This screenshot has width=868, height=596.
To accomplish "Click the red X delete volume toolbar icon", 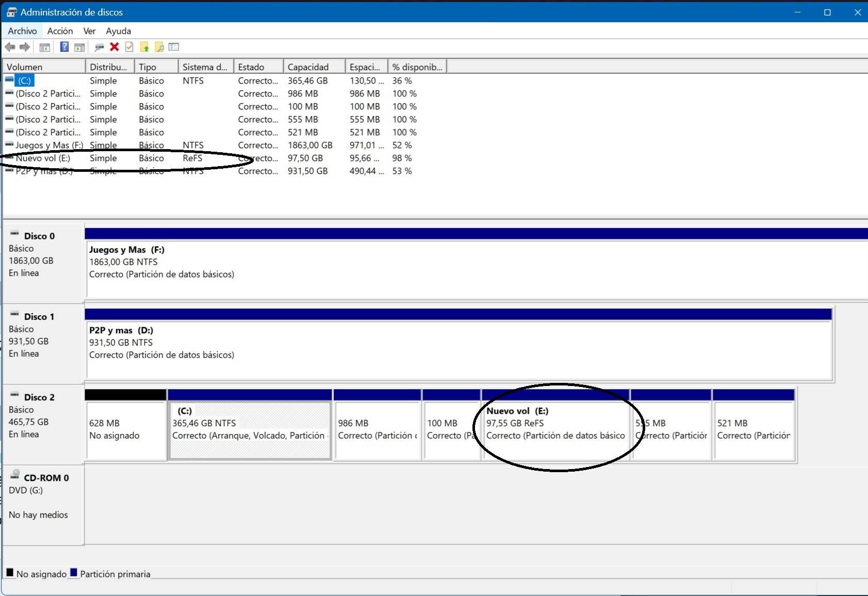I will click(114, 47).
